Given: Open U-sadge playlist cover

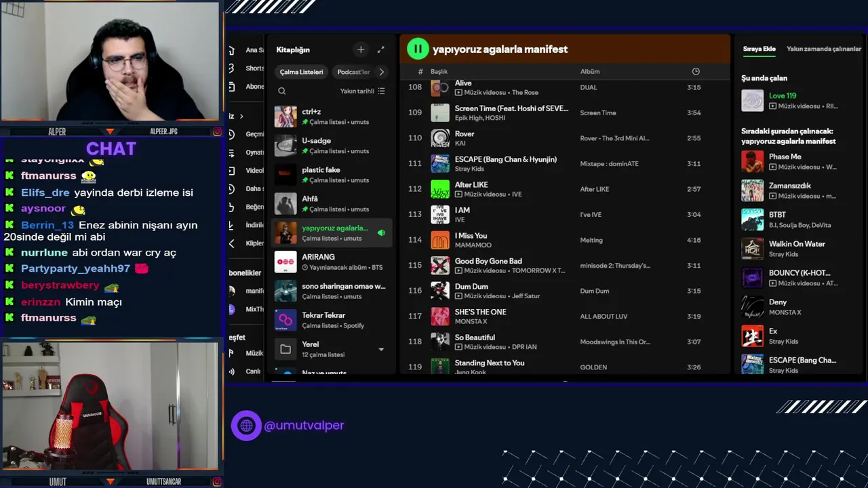Looking at the screenshot, I should pyautogui.click(x=285, y=146).
